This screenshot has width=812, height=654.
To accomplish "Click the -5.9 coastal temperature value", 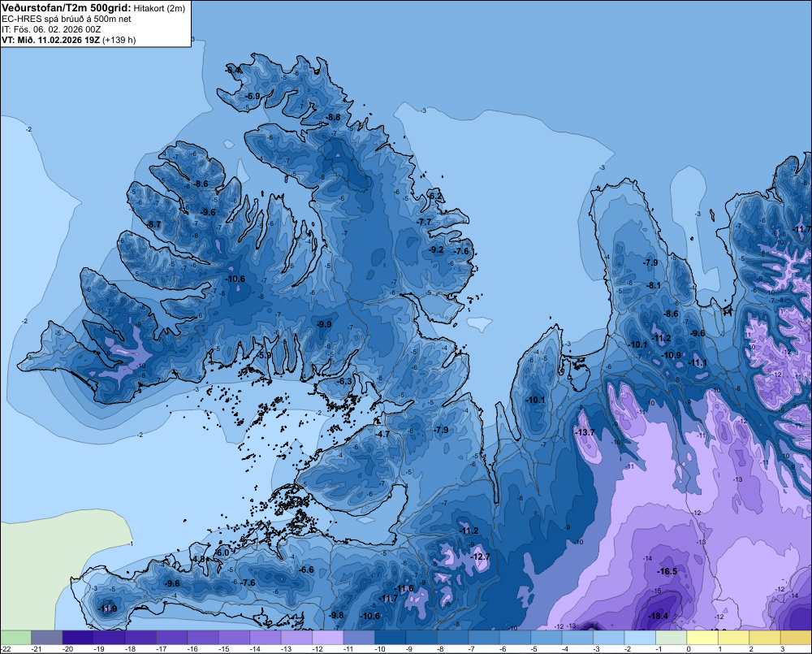I will 264,356.
